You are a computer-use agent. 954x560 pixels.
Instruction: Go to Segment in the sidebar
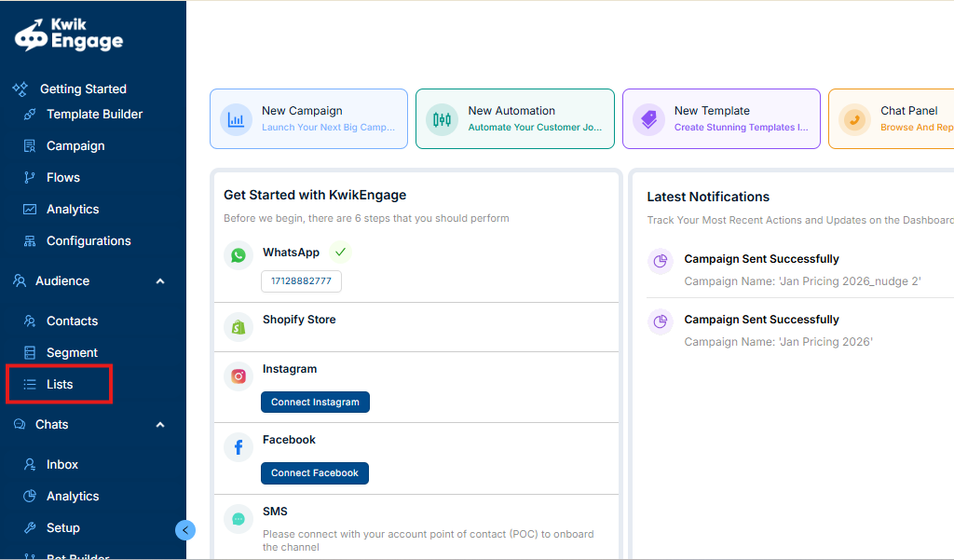click(72, 352)
